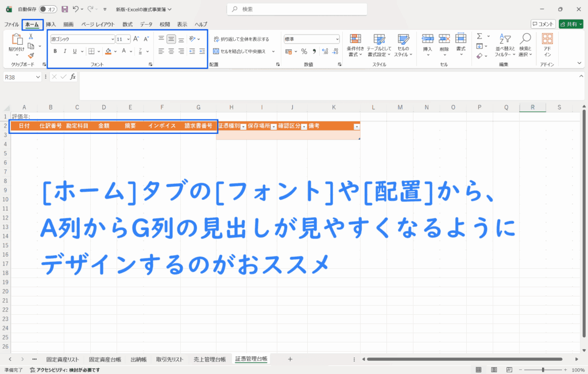Open the コメント comments button
This screenshot has height=374, width=588.
click(543, 24)
